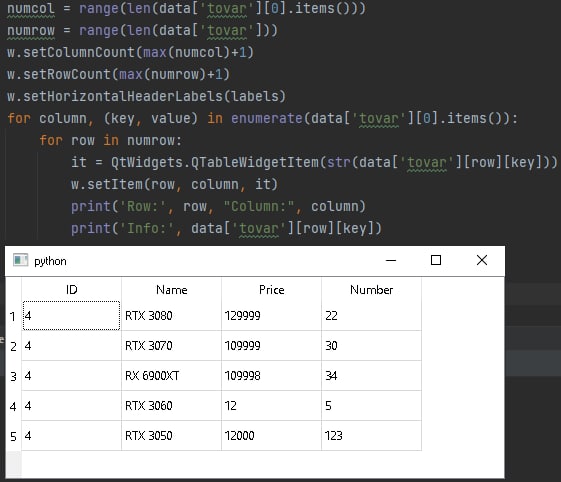
Task: Select the number cell 34
Action: coord(371,376)
